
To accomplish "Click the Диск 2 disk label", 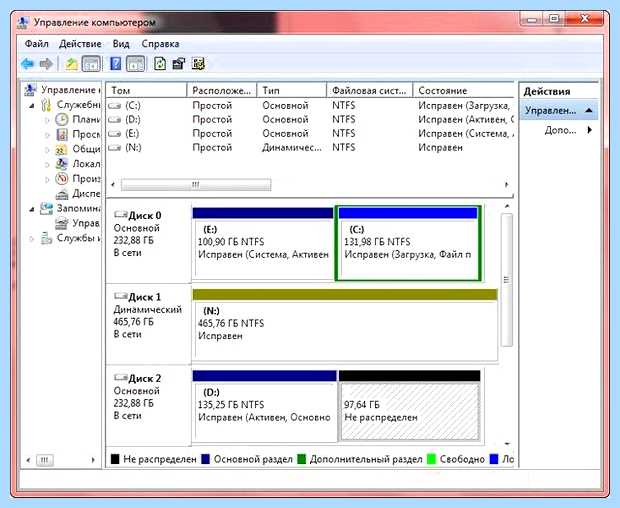I will tap(145, 378).
